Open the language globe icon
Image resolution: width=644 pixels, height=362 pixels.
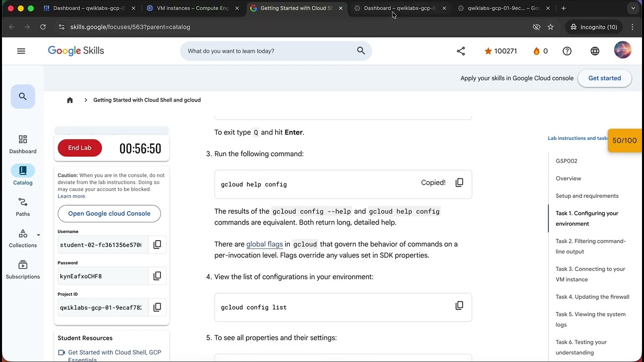pyautogui.click(x=595, y=51)
